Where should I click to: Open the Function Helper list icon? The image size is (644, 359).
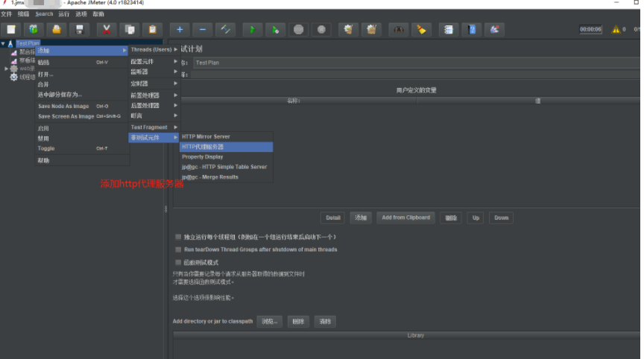449,30
